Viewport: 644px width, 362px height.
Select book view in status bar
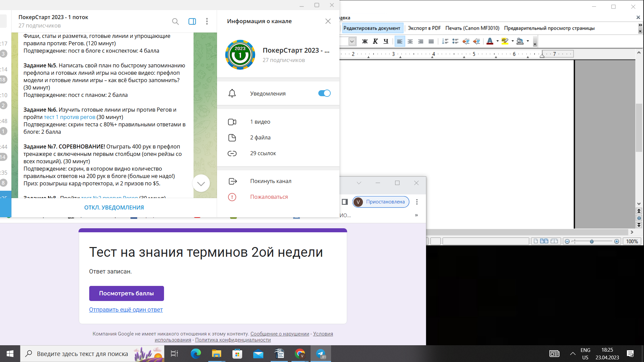[554, 241]
